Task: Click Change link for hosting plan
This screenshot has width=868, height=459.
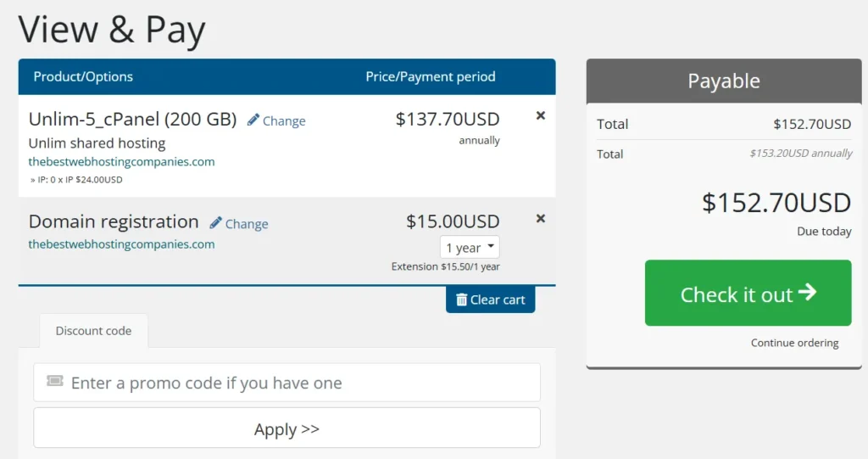Action: click(x=284, y=121)
